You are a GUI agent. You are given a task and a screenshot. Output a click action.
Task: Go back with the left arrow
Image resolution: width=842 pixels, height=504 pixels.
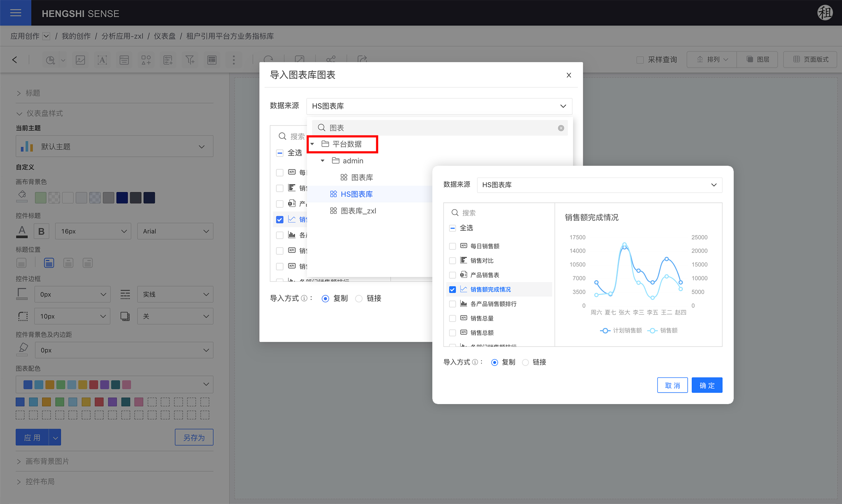tap(14, 60)
